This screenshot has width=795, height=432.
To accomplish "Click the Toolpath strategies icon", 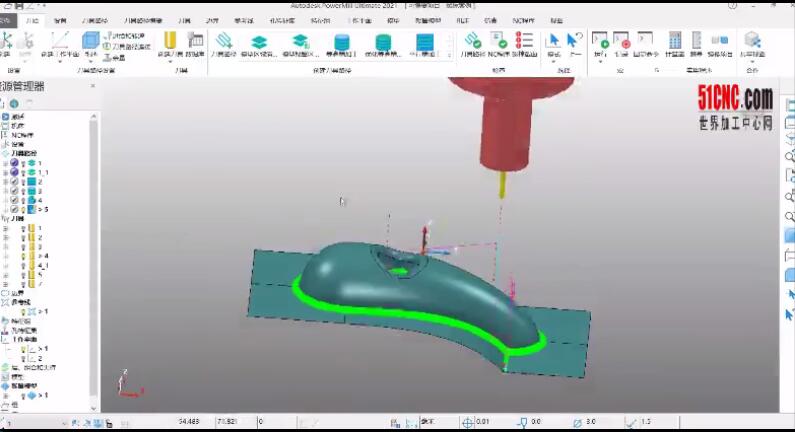I will tap(224, 42).
